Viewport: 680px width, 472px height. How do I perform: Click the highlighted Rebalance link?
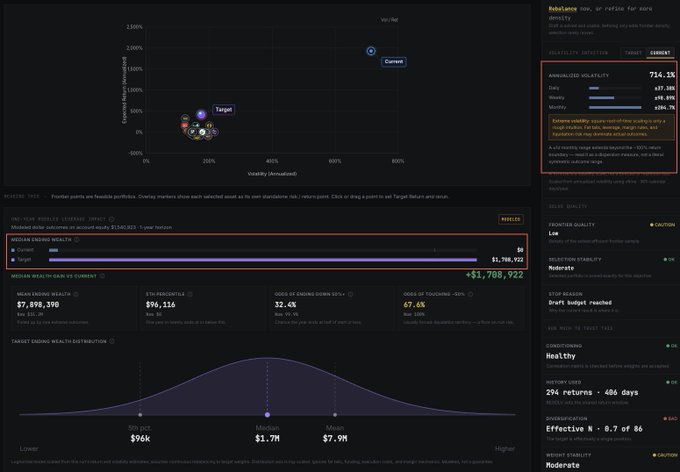pos(562,9)
